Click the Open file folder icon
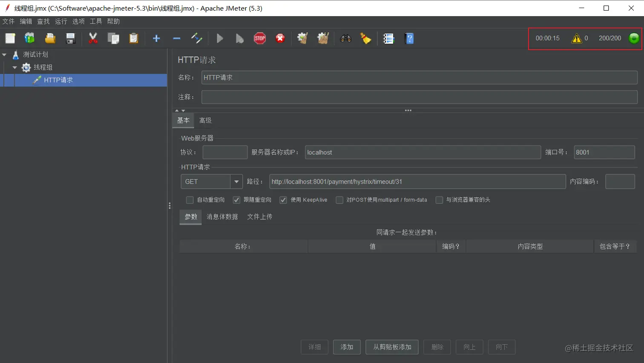The image size is (644, 363). [x=50, y=38]
